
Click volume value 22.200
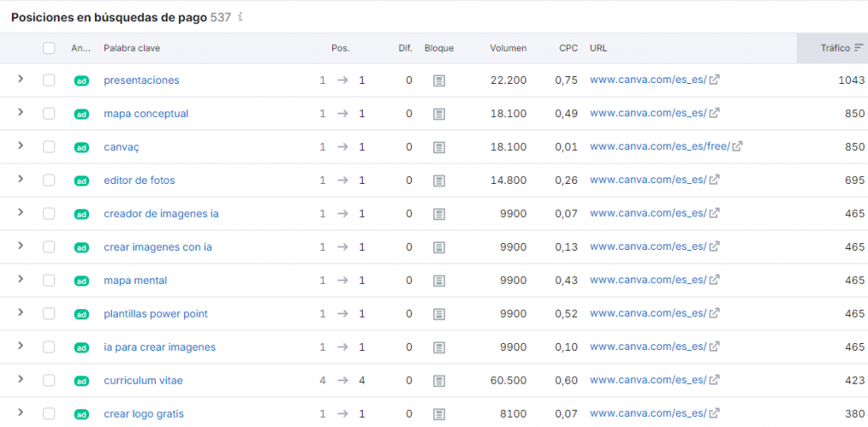pos(509,80)
